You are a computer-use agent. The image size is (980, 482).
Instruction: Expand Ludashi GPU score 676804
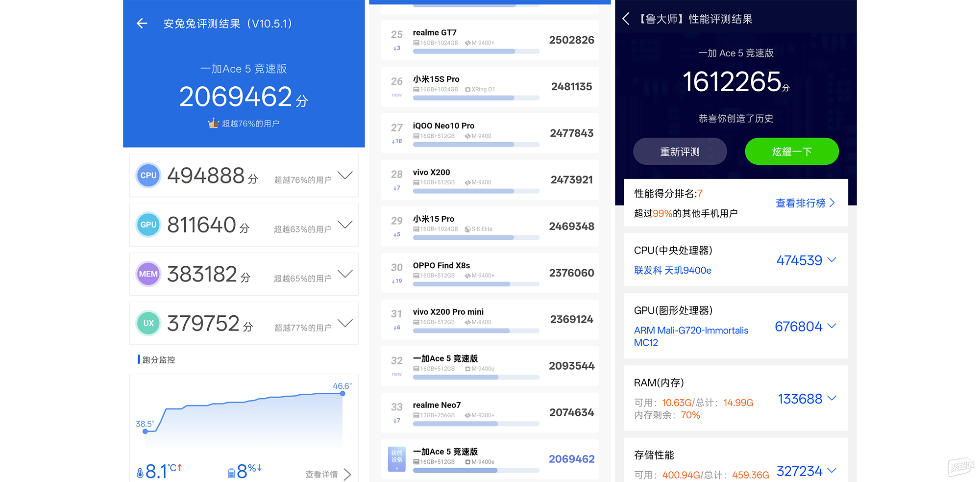pyautogui.click(x=832, y=326)
